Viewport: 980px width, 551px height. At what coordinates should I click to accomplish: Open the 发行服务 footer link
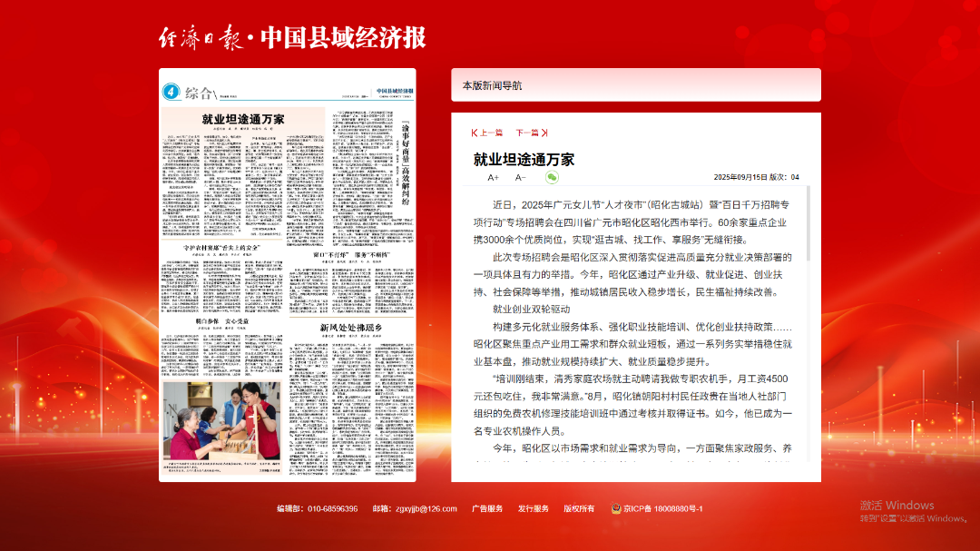pyautogui.click(x=534, y=509)
